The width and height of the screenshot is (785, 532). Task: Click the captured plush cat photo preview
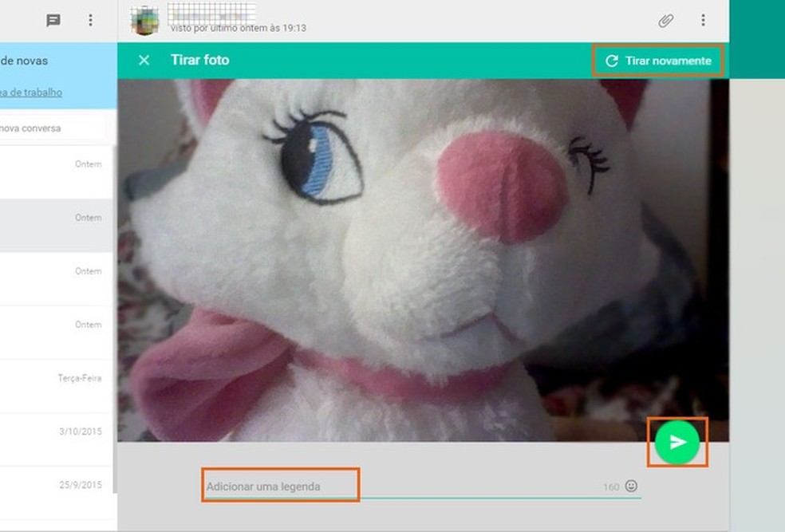pyautogui.click(x=423, y=260)
